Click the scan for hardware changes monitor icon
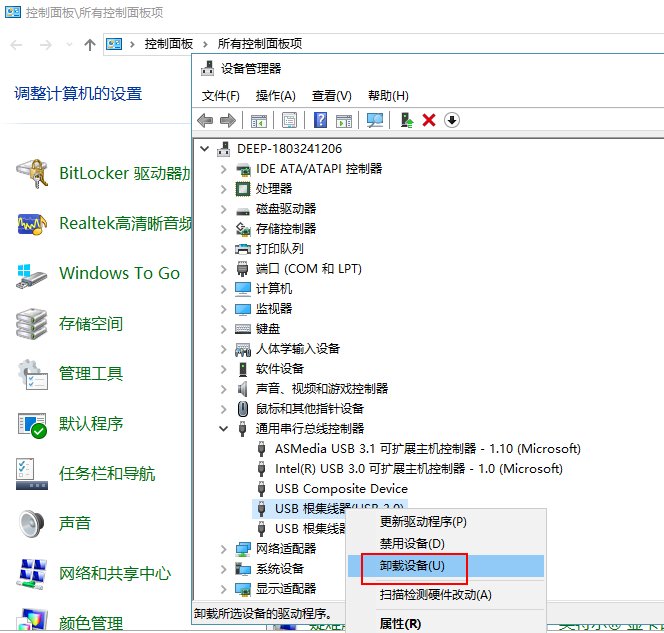This screenshot has width=664, height=633. click(x=375, y=120)
